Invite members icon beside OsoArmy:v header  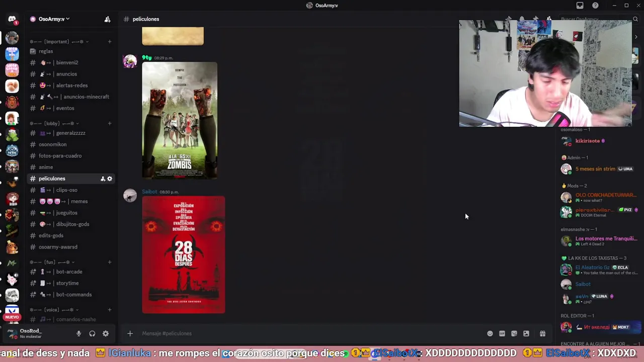pos(107,19)
